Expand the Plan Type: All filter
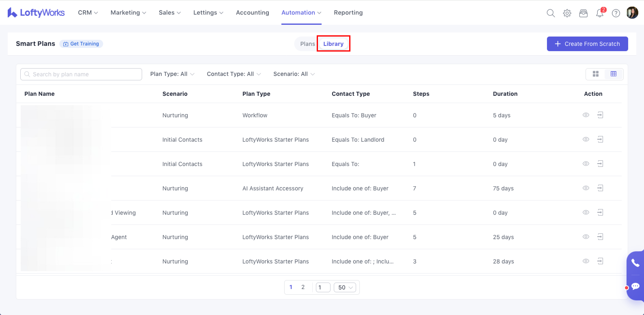Screen dimensions: 644x315 click(x=172, y=74)
